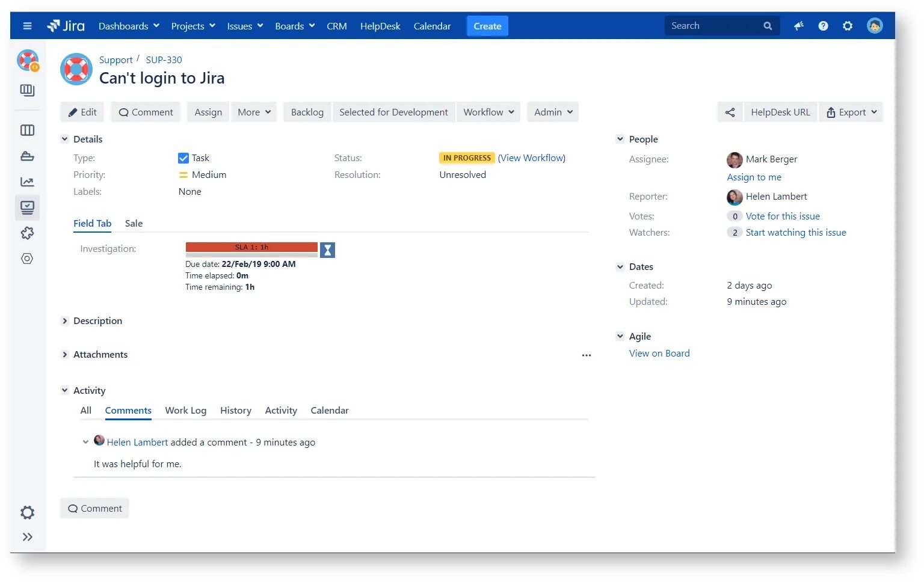Open the Jira administration gear icon

[x=848, y=26]
